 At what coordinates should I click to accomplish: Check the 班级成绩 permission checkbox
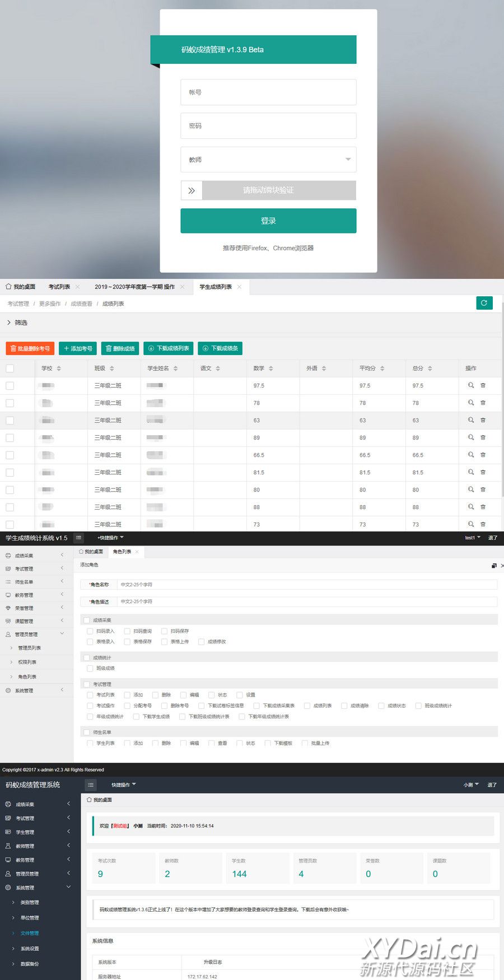(x=90, y=668)
